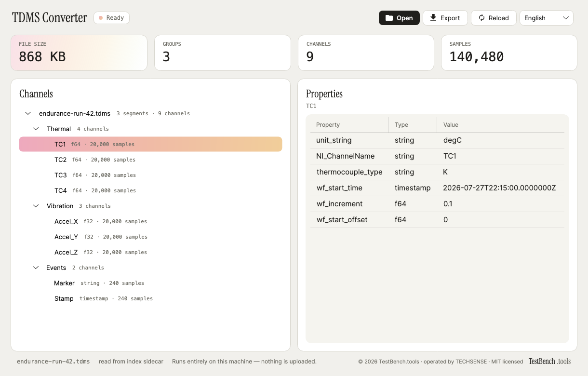Collapse the endurance-run-42.tdms root node

[x=28, y=113]
